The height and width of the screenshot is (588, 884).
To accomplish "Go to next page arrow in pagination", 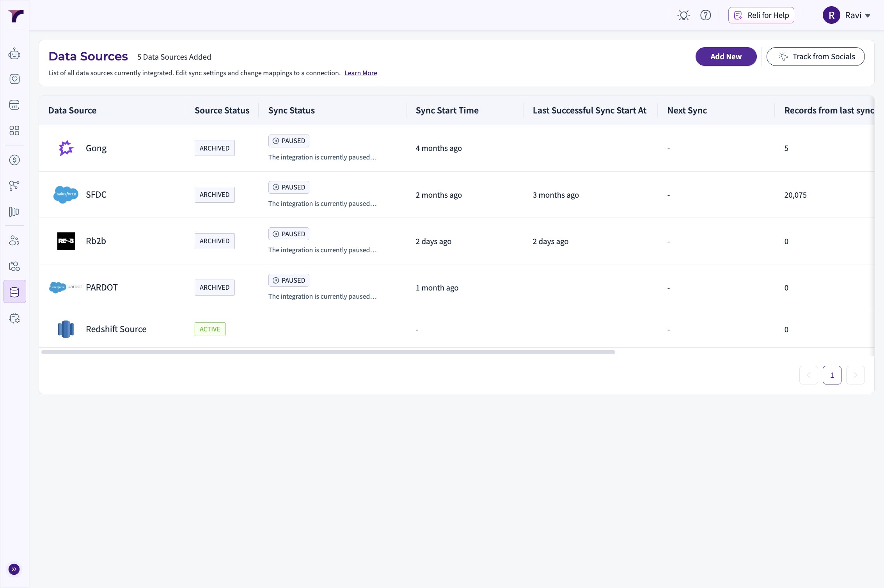I will pos(855,375).
